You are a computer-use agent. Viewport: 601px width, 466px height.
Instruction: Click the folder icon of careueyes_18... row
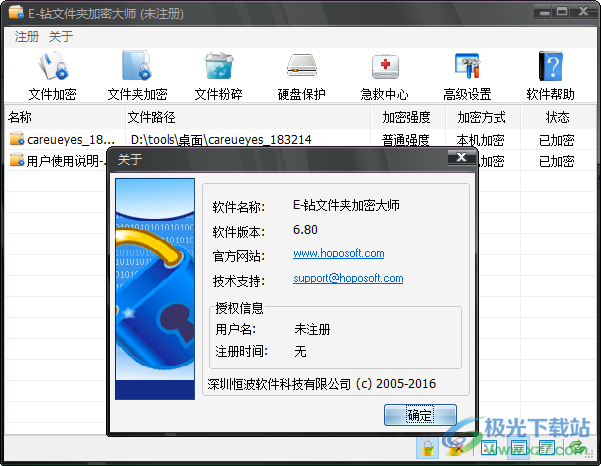pos(17,139)
